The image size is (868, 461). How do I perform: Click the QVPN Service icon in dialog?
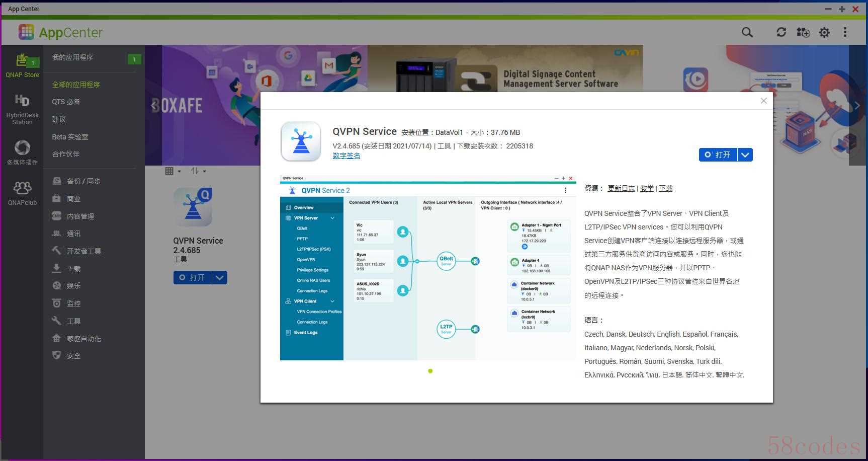tap(301, 141)
